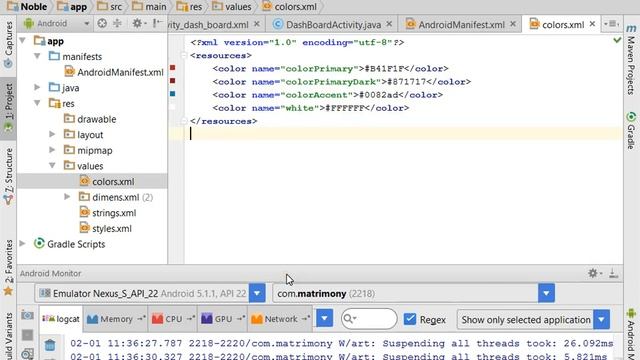Screen dimensions: 640x360
Task: Fold the resources tag in editor gutter
Action: [184, 55]
